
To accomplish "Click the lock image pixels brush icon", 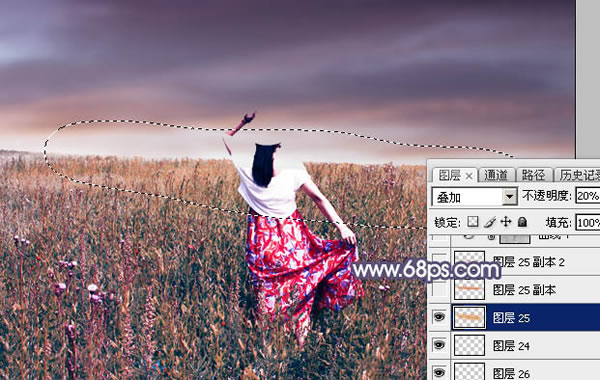I will click(490, 222).
